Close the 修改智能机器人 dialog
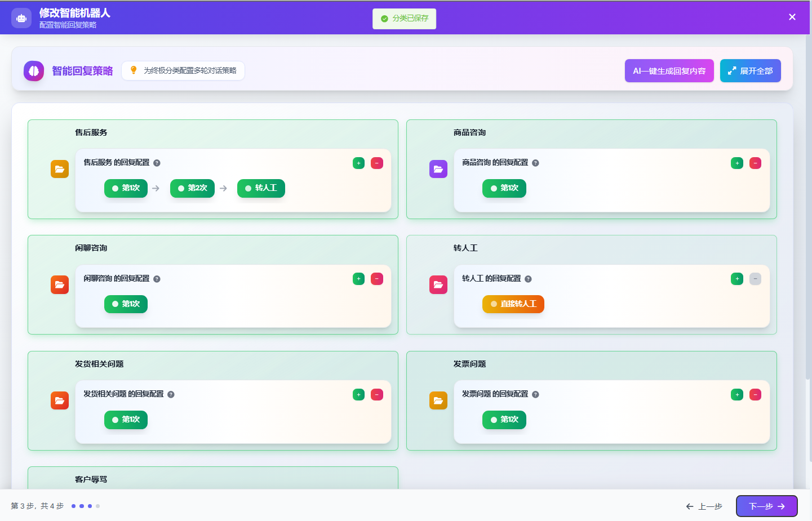Screen dimensions: 812x521 pos(792,17)
